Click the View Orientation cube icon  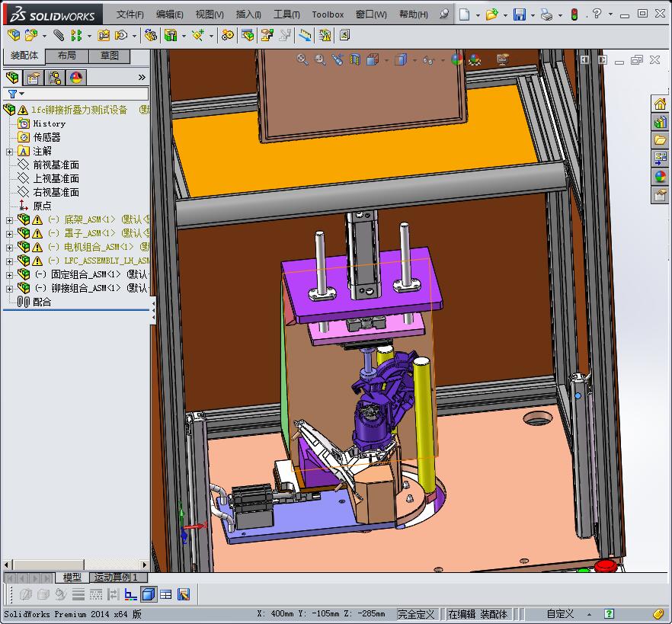(x=373, y=59)
